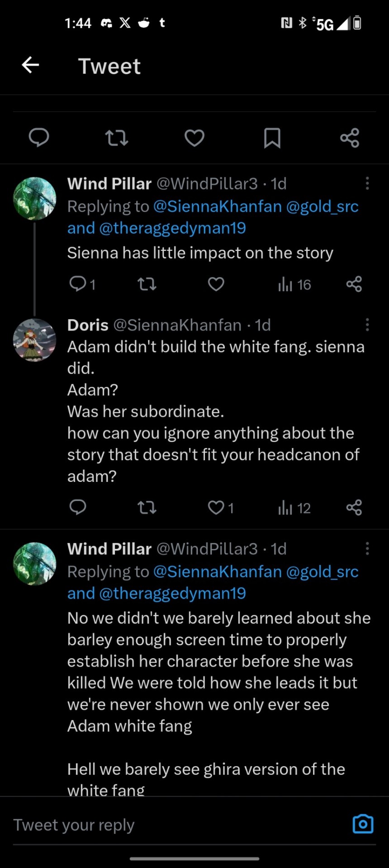Tap the back arrow in the header

pyautogui.click(x=30, y=65)
